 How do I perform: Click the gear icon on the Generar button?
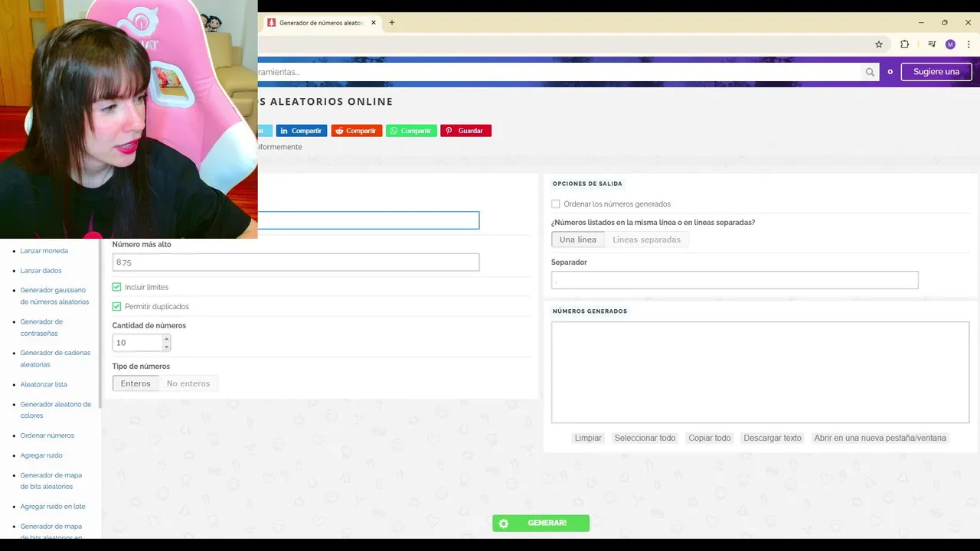point(503,523)
